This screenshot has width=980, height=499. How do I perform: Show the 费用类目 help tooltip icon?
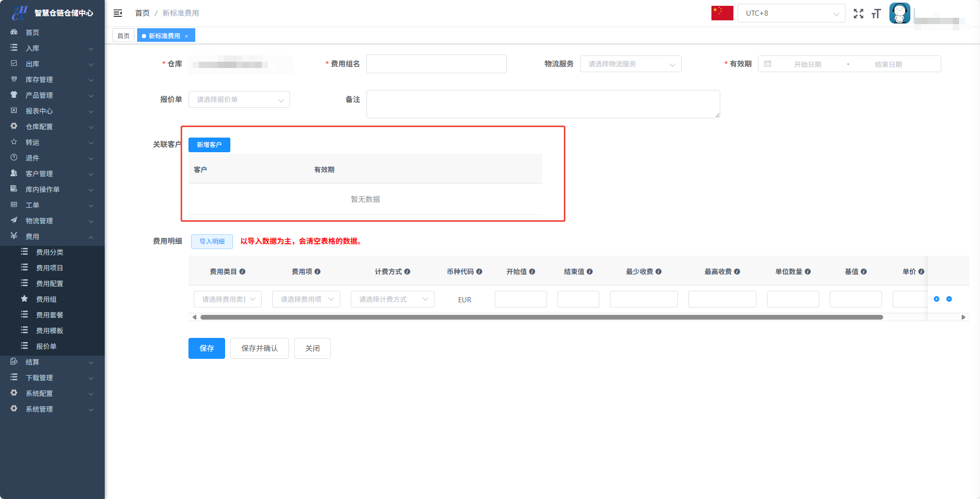coord(242,271)
